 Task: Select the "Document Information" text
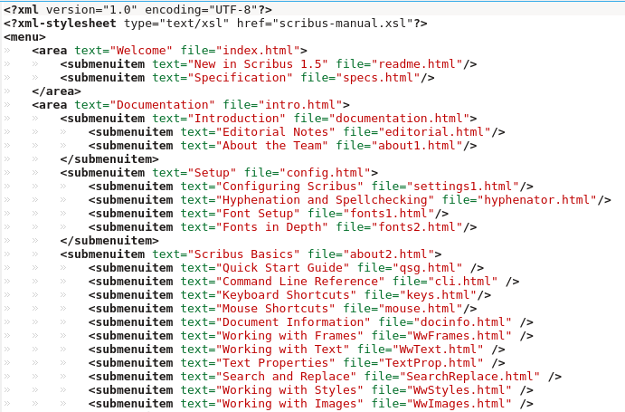click(x=293, y=322)
